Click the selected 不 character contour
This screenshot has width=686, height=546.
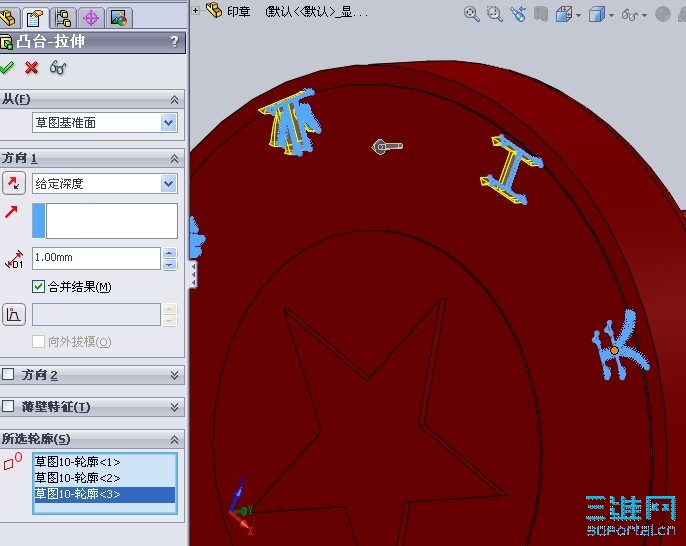(290, 122)
